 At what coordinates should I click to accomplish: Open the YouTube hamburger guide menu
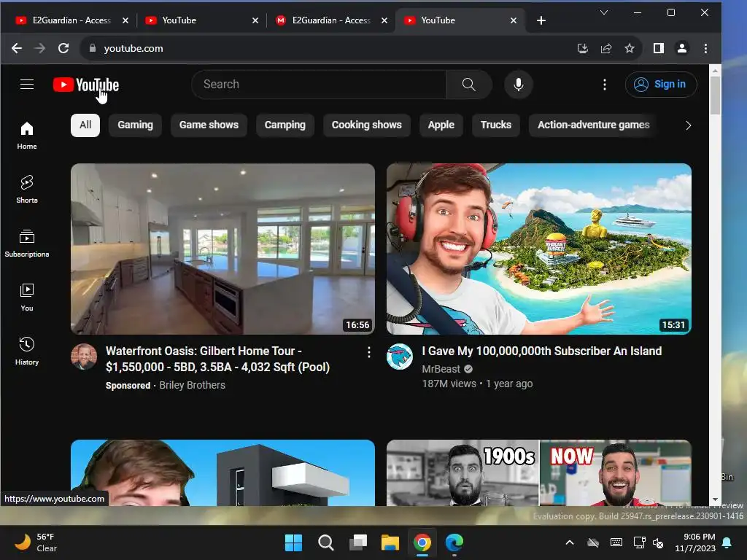pos(27,85)
